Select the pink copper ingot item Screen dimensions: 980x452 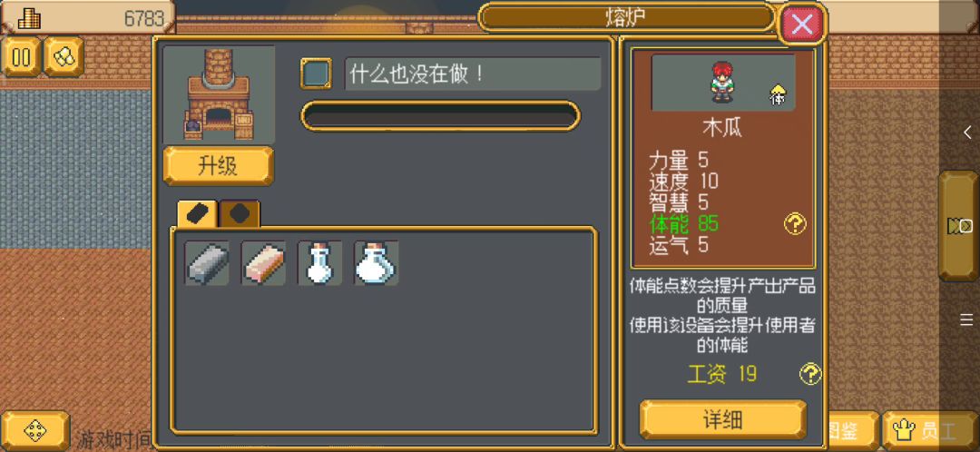(263, 263)
